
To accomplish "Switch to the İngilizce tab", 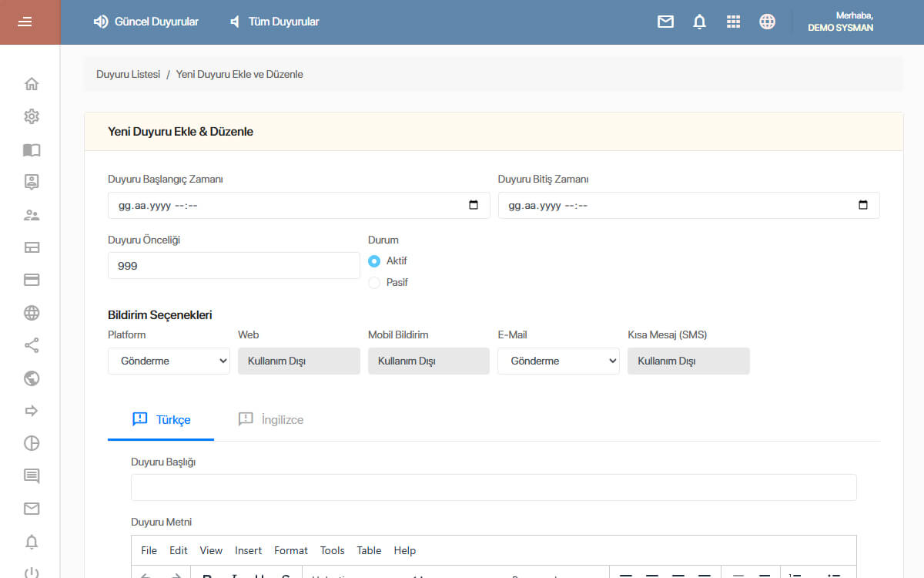I will click(270, 419).
